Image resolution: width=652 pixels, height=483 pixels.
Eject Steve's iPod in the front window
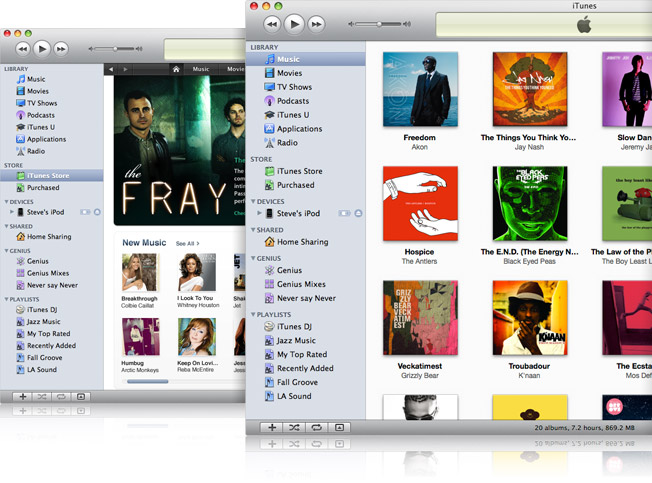(x=358, y=213)
